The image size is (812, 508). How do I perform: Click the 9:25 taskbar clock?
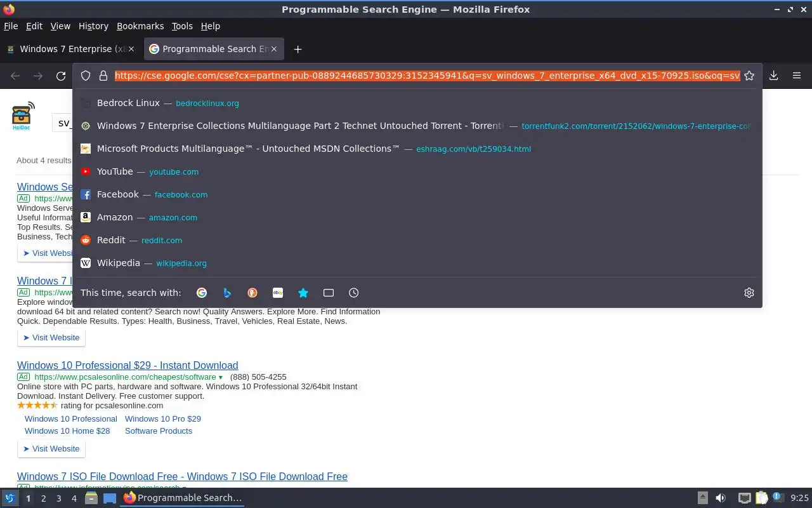click(x=799, y=498)
